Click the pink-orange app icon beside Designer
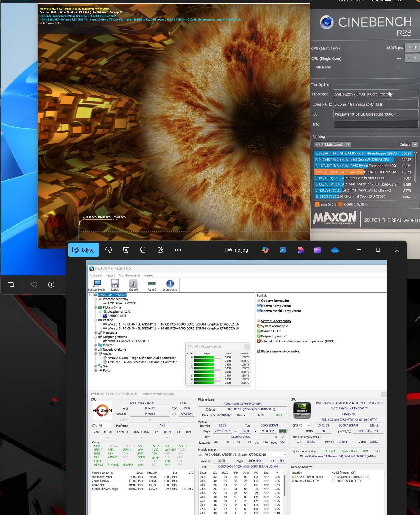Screen dimensions: 420x515 (301, 250)
